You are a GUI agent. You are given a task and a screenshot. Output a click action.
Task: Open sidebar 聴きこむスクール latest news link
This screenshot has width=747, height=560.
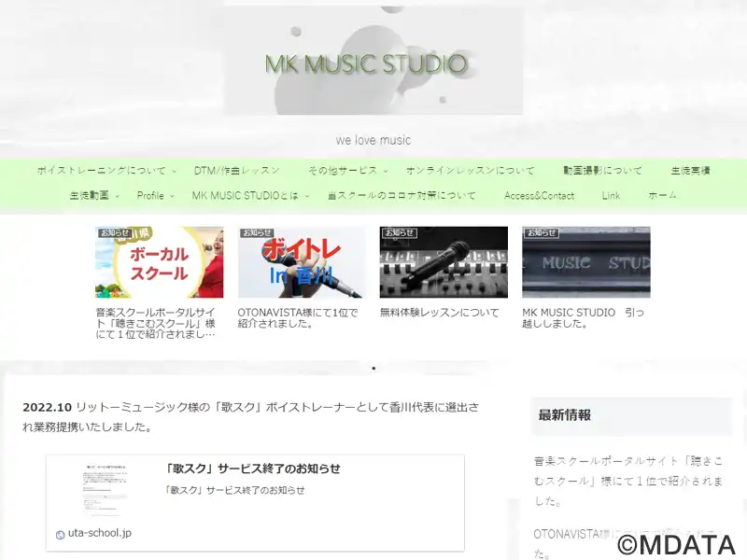click(x=628, y=481)
